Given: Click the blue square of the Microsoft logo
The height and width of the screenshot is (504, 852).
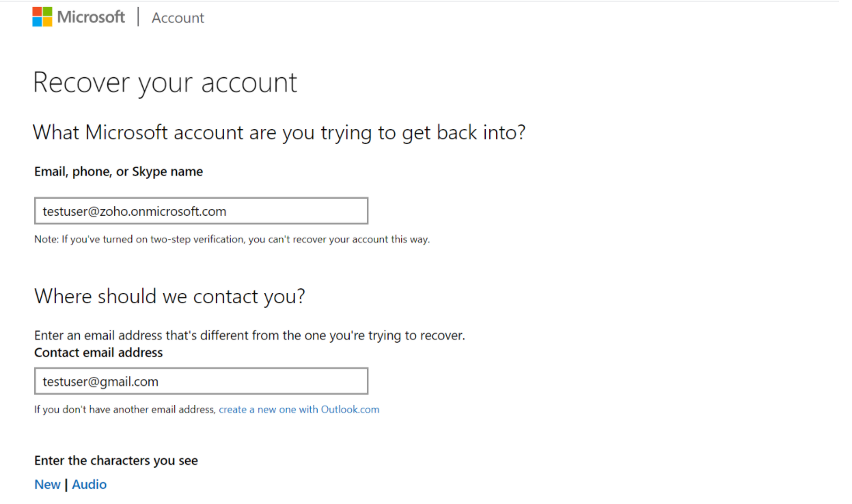Looking at the screenshot, I should point(37,22).
